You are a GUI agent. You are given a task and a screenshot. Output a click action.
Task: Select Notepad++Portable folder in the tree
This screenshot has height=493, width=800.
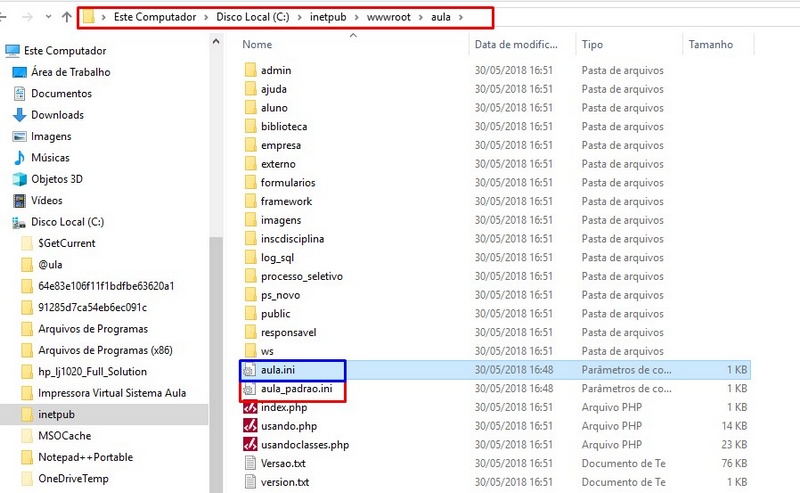85,458
